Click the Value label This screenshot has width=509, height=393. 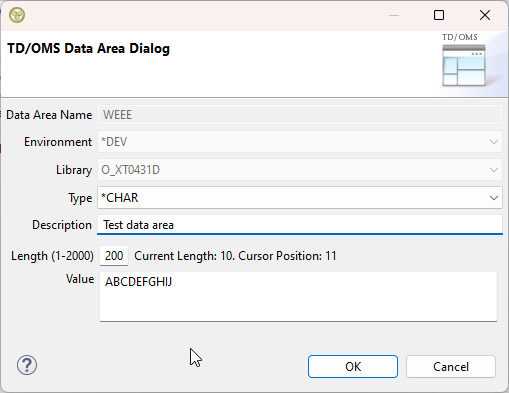[x=80, y=279]
